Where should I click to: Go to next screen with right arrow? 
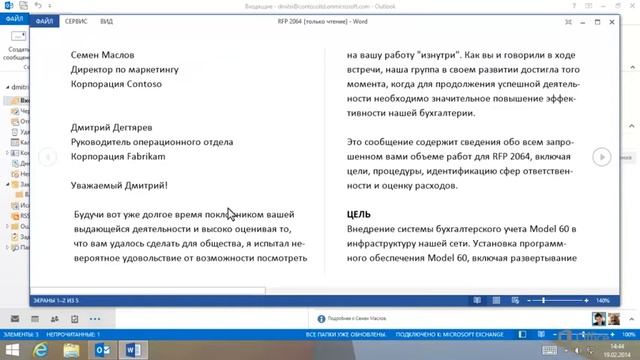[602, 157]
